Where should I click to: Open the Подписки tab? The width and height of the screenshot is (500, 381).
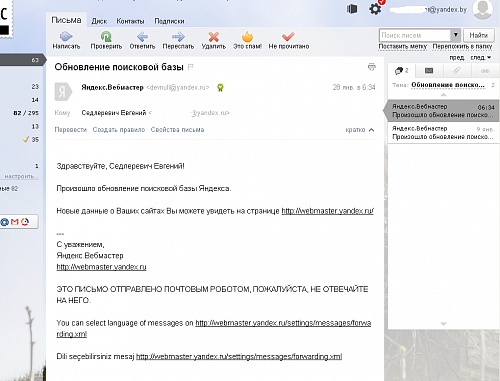169,21
